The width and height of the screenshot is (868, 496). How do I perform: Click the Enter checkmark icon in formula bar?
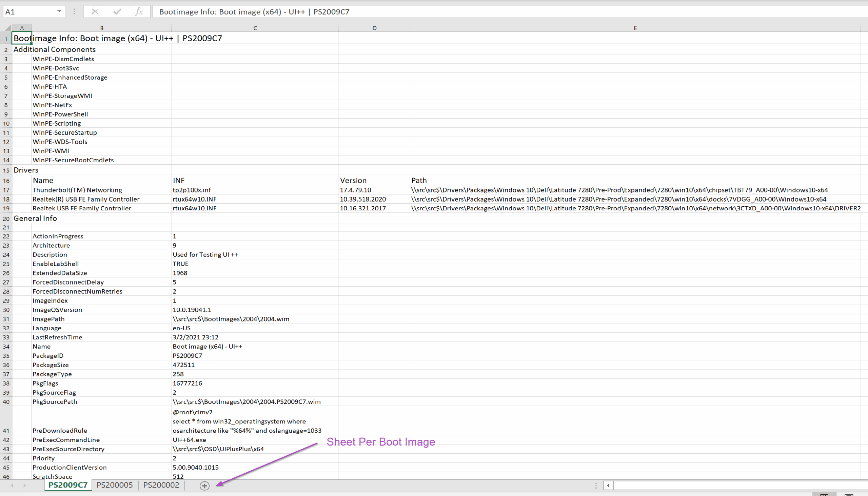point(117,12)
